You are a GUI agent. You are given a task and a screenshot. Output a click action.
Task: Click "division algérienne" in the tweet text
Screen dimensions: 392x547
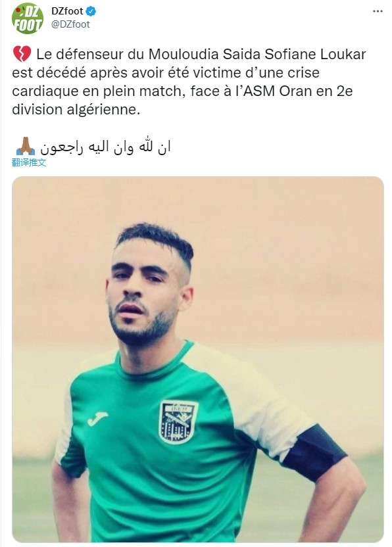tap(76, 110)
